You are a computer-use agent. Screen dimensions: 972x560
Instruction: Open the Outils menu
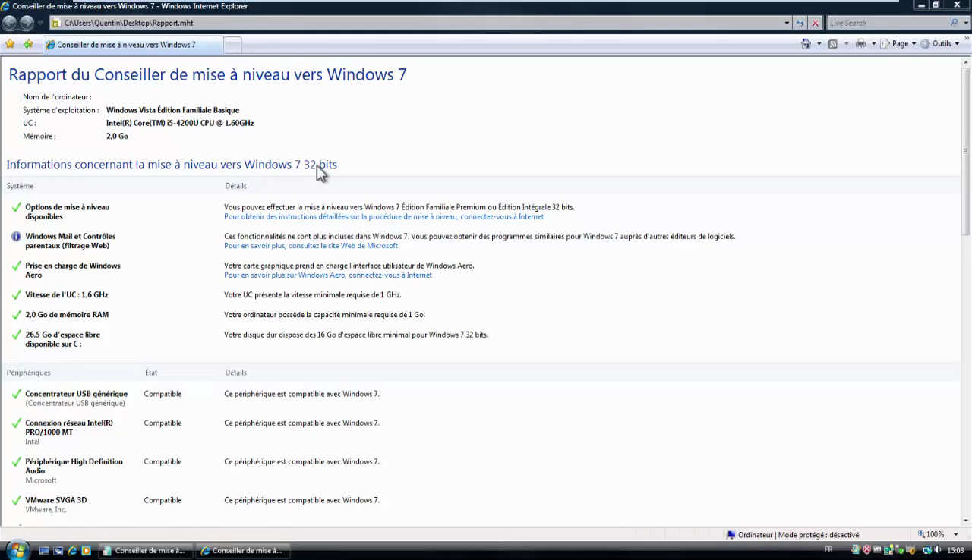(x=941, y=44)
